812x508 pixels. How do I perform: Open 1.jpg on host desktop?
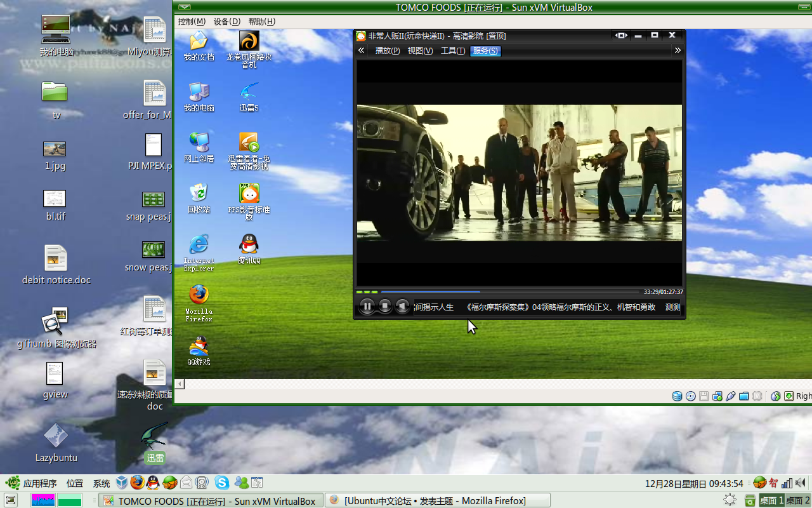tap(55, 156)
